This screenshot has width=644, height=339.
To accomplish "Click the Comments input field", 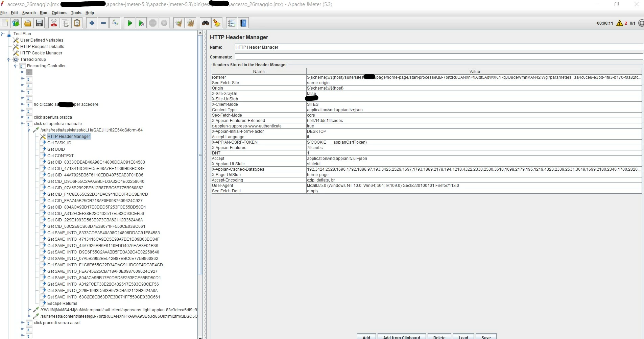I will [439, 57].
